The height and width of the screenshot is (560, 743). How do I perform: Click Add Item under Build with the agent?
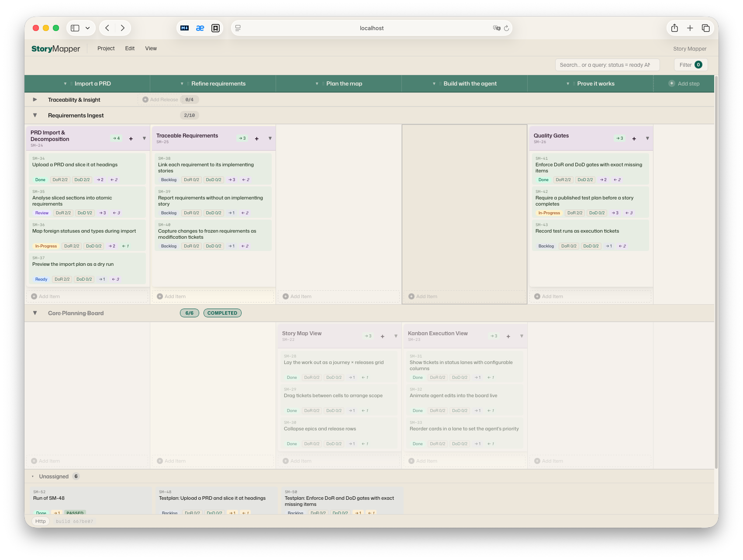pos(464,296)
